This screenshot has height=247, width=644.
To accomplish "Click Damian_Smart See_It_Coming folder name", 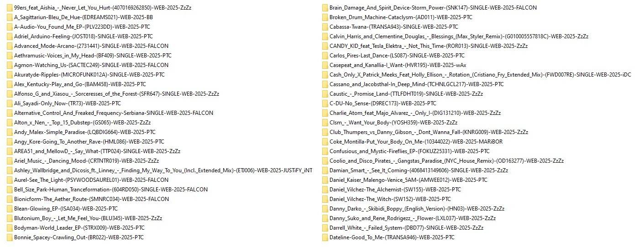I will coord(419,170).
